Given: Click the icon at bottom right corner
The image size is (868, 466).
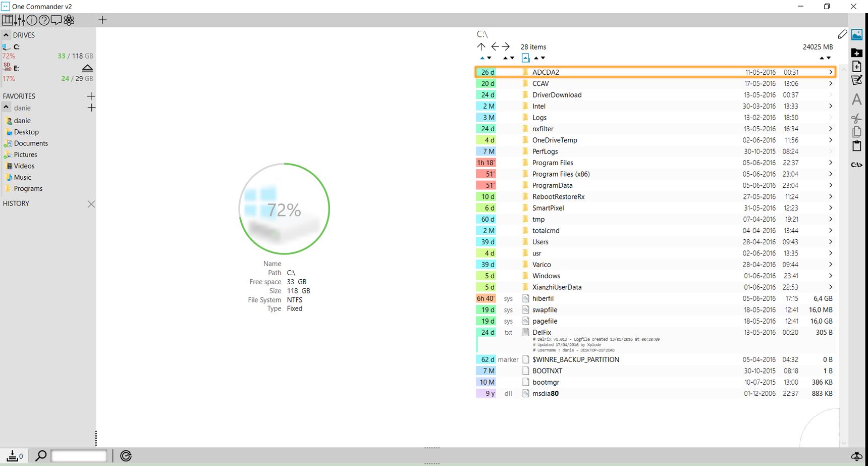Looking at the screenshot, I should pos(857,456).
